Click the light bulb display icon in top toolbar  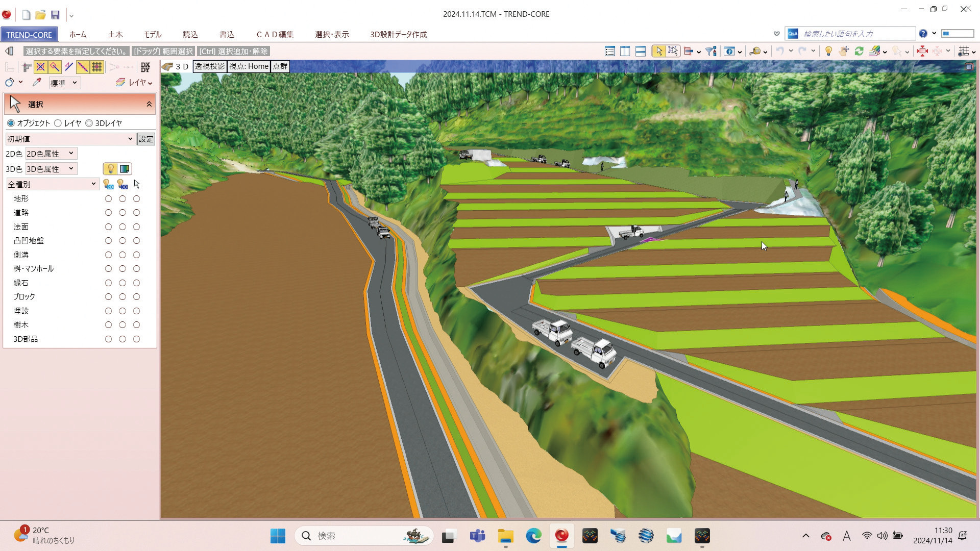[x=828, y=51]
